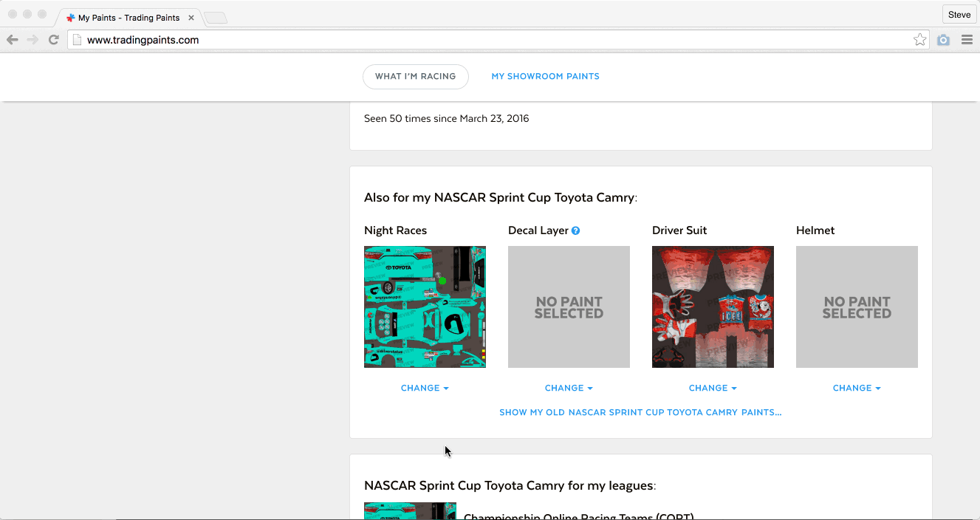Click the Steve profile button
This screenshot has height=520, width=980.
click(959, 15)
